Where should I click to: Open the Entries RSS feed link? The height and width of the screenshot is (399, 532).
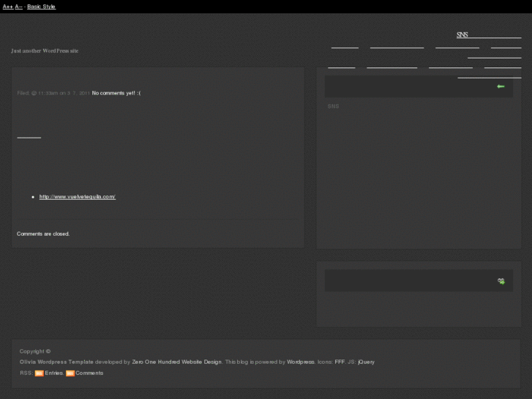(53, 373)
